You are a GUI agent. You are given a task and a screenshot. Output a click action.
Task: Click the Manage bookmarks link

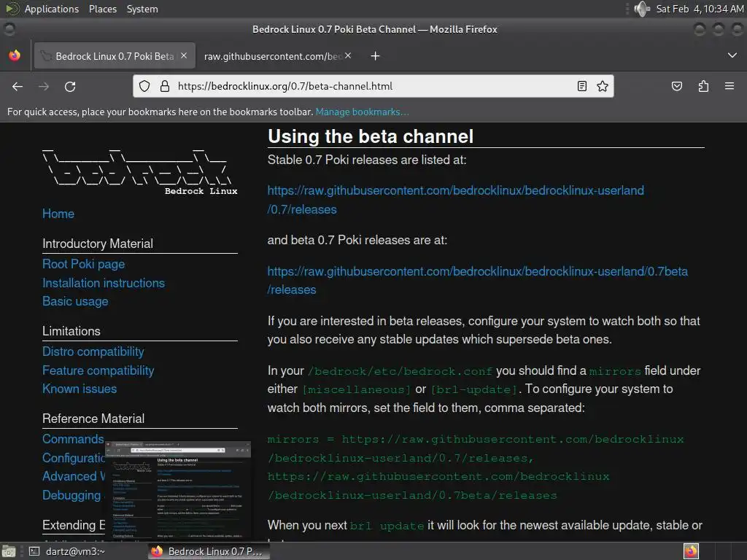[362, 112]
